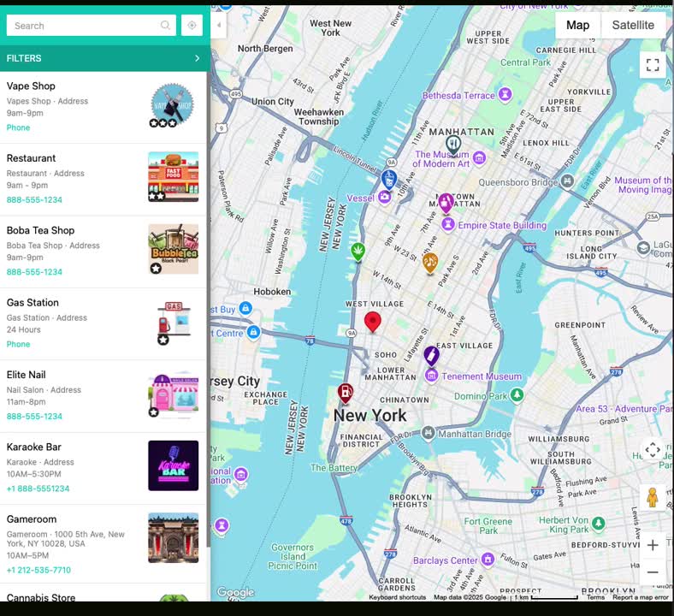The image size is (674, 616).
Task: Click the Herbert Von King Park icon
Action: 598,524
